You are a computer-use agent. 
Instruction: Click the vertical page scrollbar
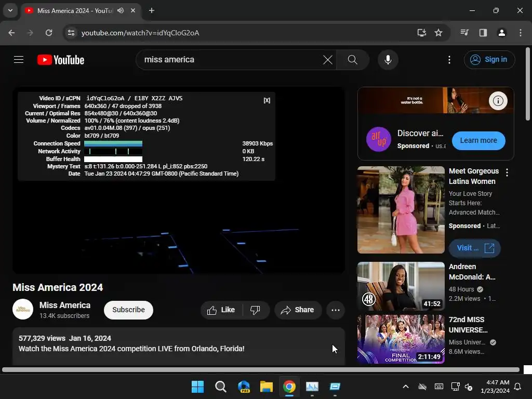click(x=528, y=84)
